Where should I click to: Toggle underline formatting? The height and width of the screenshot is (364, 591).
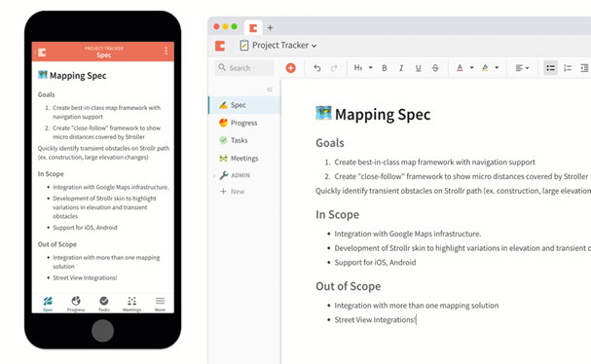(418, 68)
